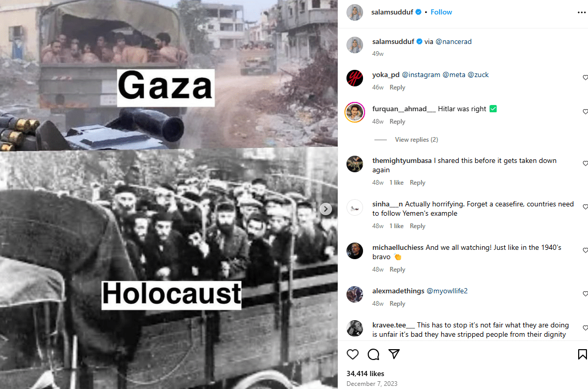Open the @myowllife2 mention link
Screen dimensions: 588x389
pos(447,291)
